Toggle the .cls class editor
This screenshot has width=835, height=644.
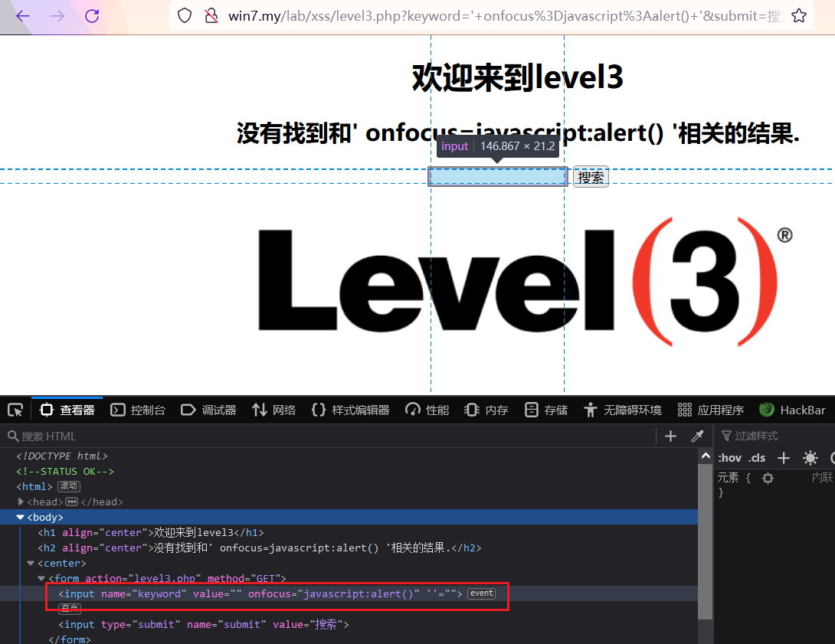[x=757, y=457]
